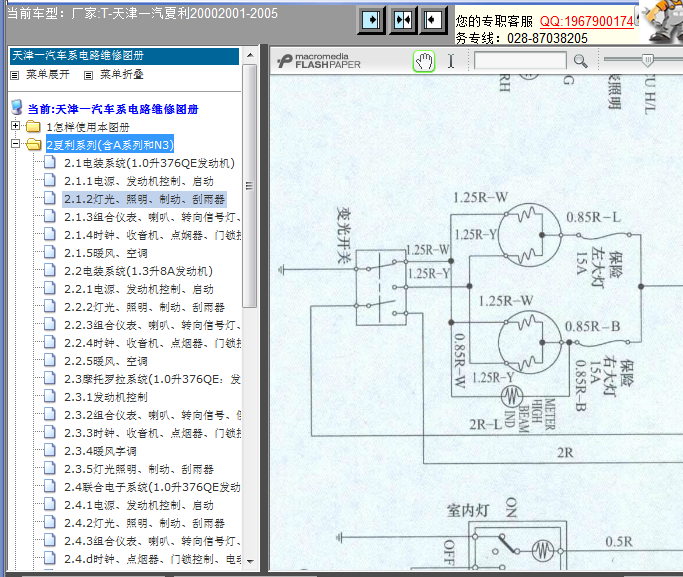Click tree panel scrollbar down arrow
The image size is (683, 577).
point(250,561)
